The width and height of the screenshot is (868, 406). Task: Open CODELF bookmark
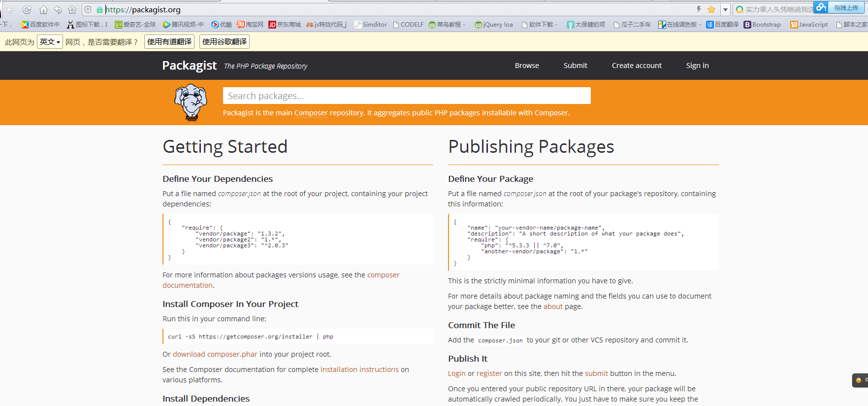[408, 24]
